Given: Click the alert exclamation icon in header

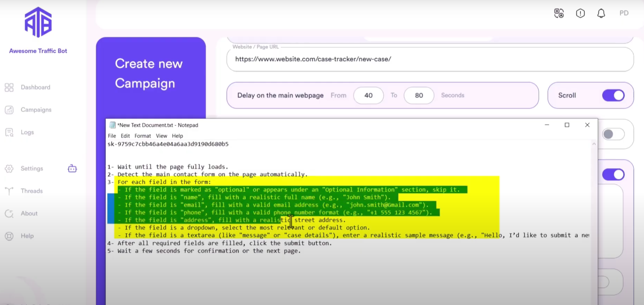Looking at the screenshot, I should coord(580,13).
